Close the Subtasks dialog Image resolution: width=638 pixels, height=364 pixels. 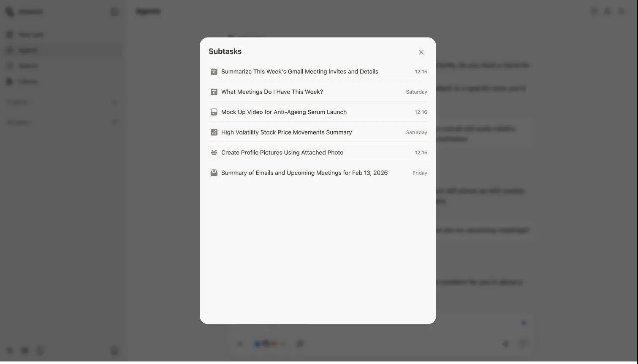click(421, 51)
